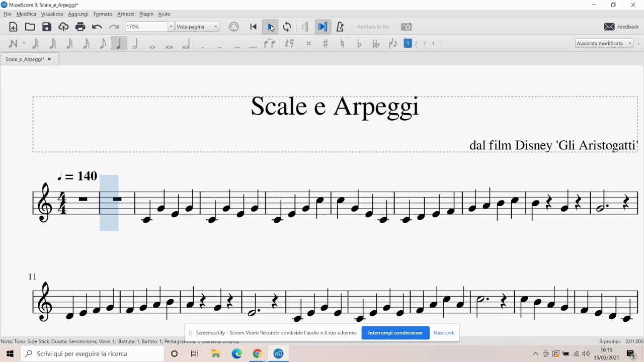Close the Scale_e_Arpeggi tab
This screenshot has height=362, width=644.
(49, 59)
